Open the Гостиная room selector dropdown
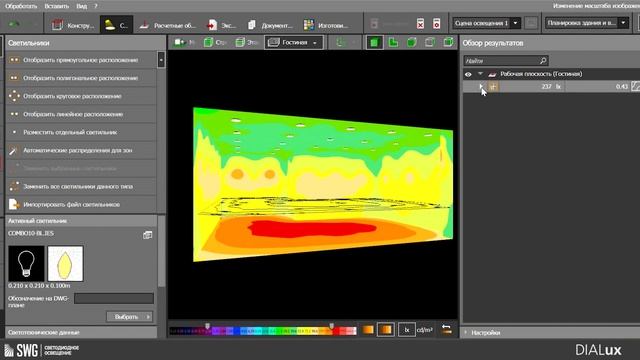Screen dimensions: 640x360 point(293,42)
